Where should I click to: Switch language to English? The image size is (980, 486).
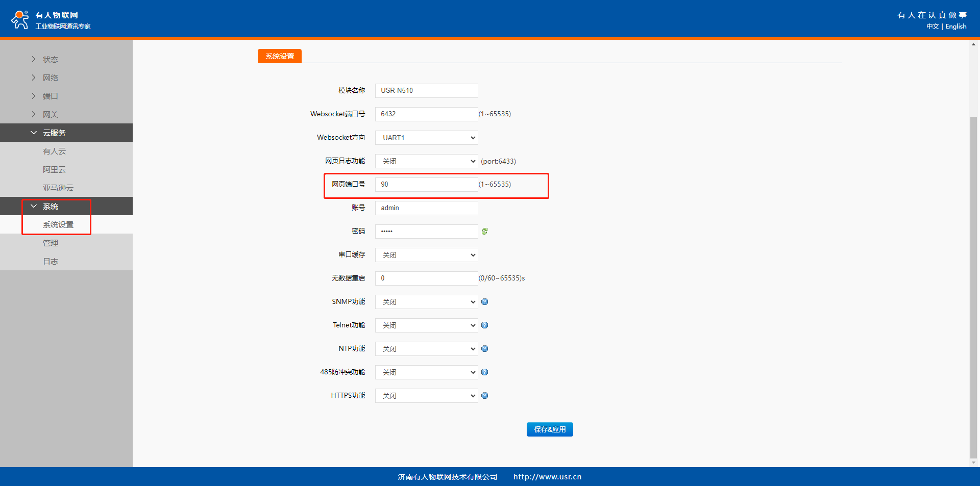[955, 27]
